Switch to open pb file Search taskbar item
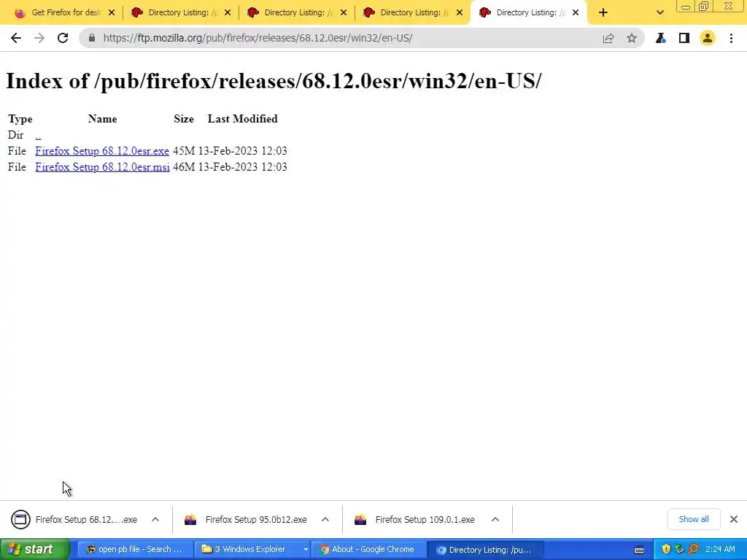Screen dimensions: 747x560 pos(134,550)
